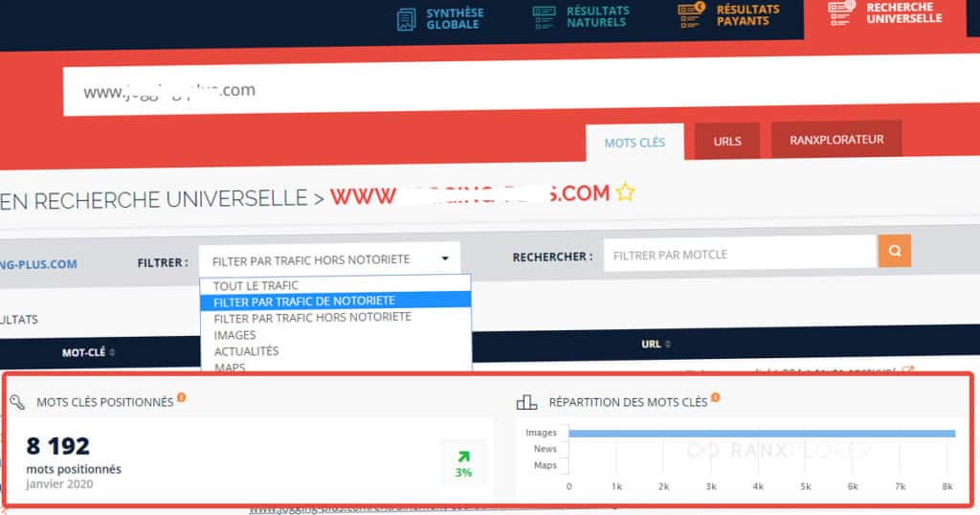Click the Maps label in chart
Viewport: 980px width, 515px height.
point(545,465)
